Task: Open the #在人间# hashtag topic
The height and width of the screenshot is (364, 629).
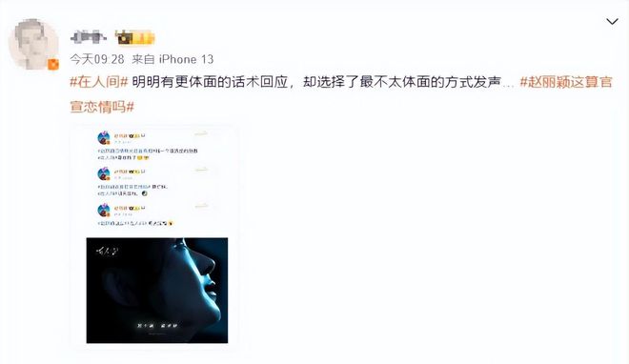Action: click(x=99, y=82)
